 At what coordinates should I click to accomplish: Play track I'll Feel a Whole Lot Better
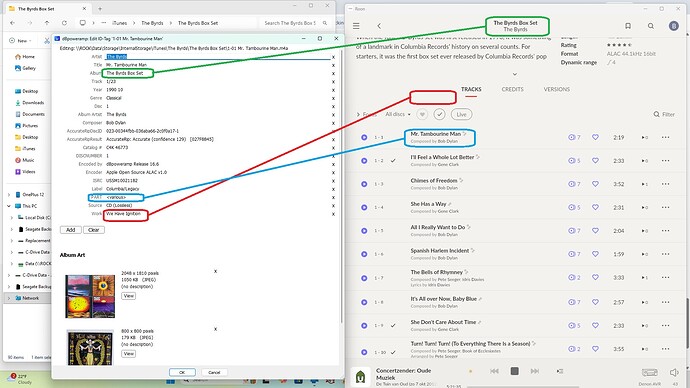click(x=364, y=161)
